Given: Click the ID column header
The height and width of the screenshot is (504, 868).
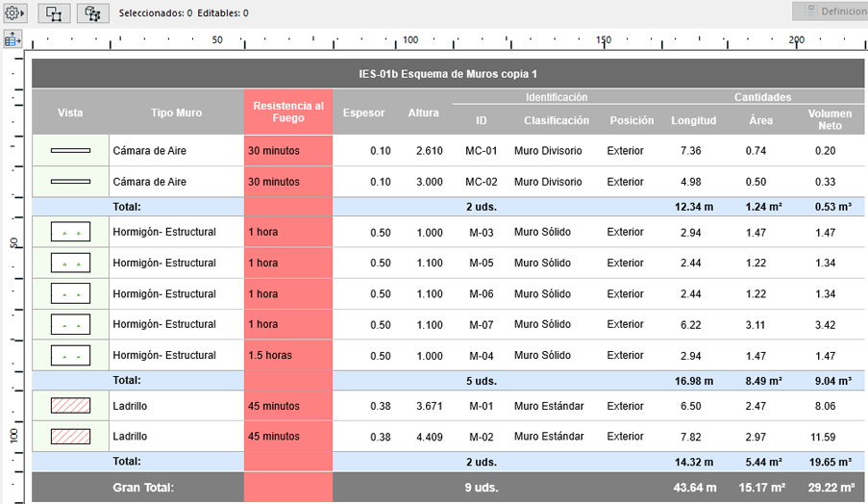Looking at the screenshot, I should pyautogui.click(x=481, y=120).
